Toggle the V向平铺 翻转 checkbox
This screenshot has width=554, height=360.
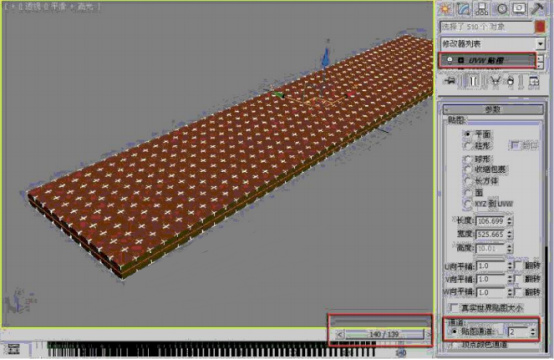coord(518,279)
